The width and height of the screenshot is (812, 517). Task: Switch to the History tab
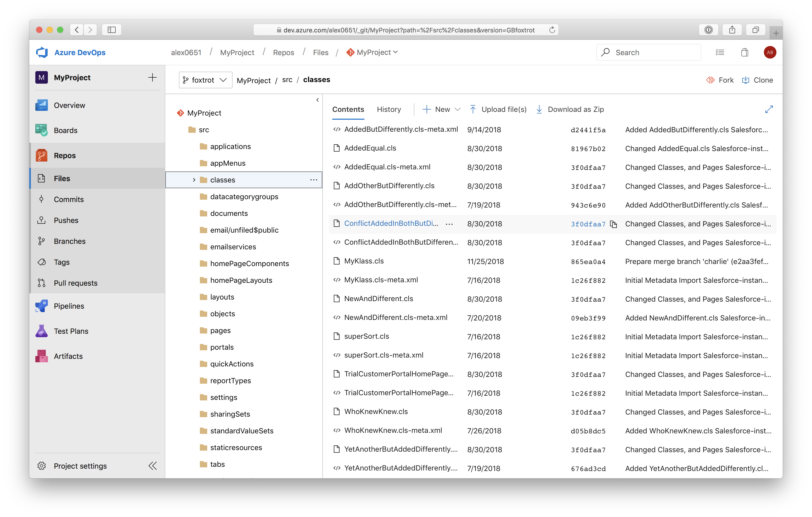(388, 109)
